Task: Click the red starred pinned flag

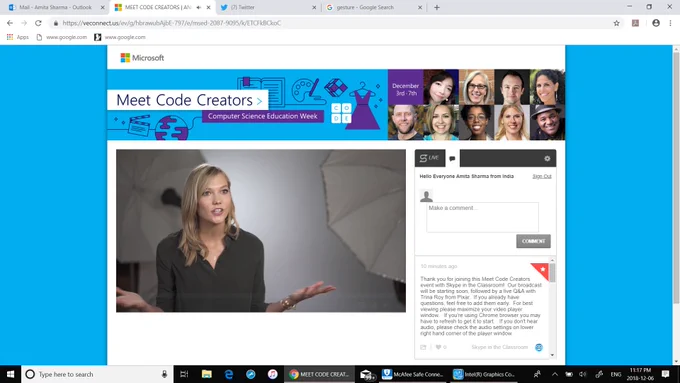Action: pos(542,270)
